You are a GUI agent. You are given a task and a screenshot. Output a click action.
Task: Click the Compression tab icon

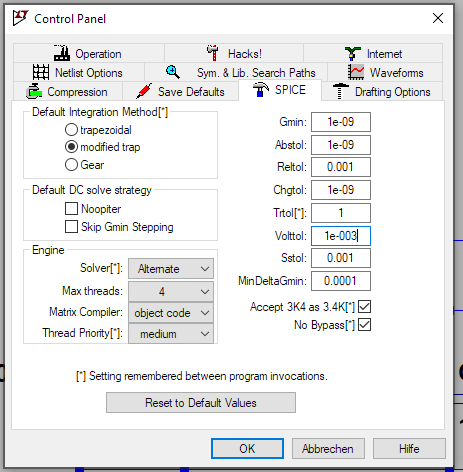pos(34,91)
